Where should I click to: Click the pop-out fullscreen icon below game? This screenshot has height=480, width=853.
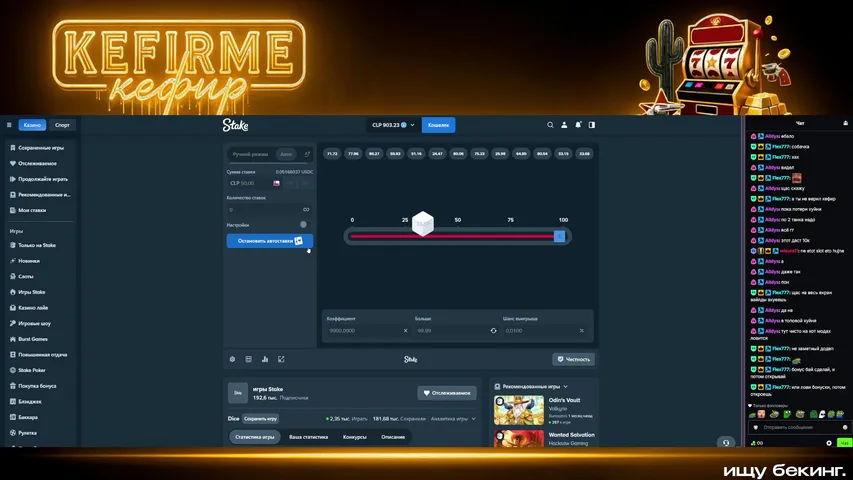pyautogui.click(x=281, y=359)
